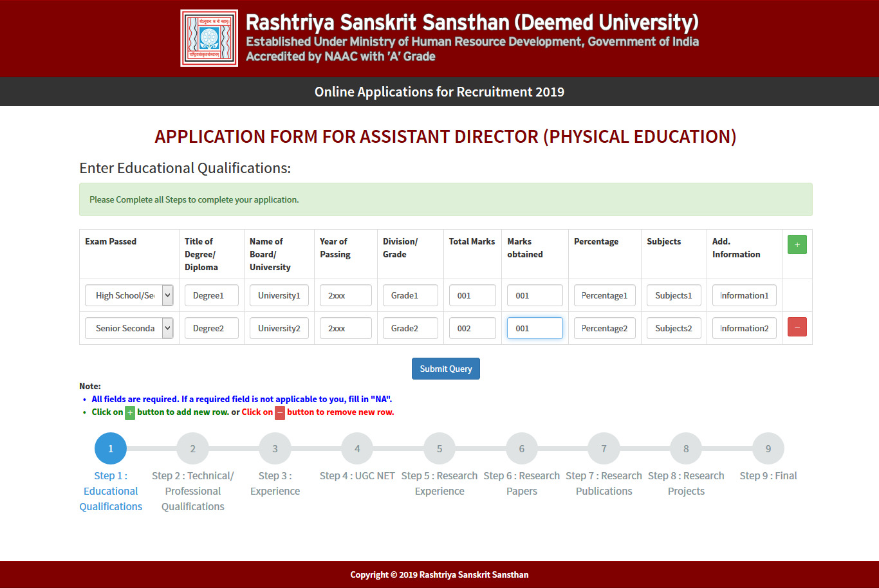Open step 4 UGC NET circle

point(357,448)
